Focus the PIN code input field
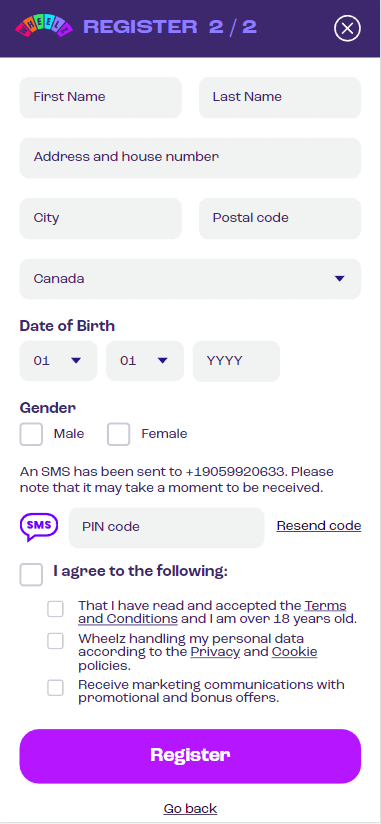The image size is (381, 824). [167, 527]
